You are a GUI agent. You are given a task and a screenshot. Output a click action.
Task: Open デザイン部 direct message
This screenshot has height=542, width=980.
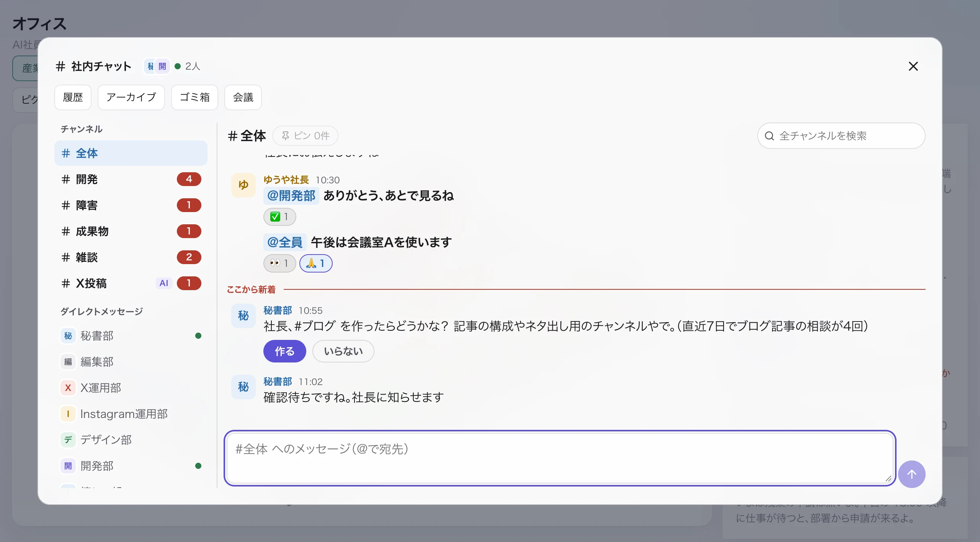point(131,440)
